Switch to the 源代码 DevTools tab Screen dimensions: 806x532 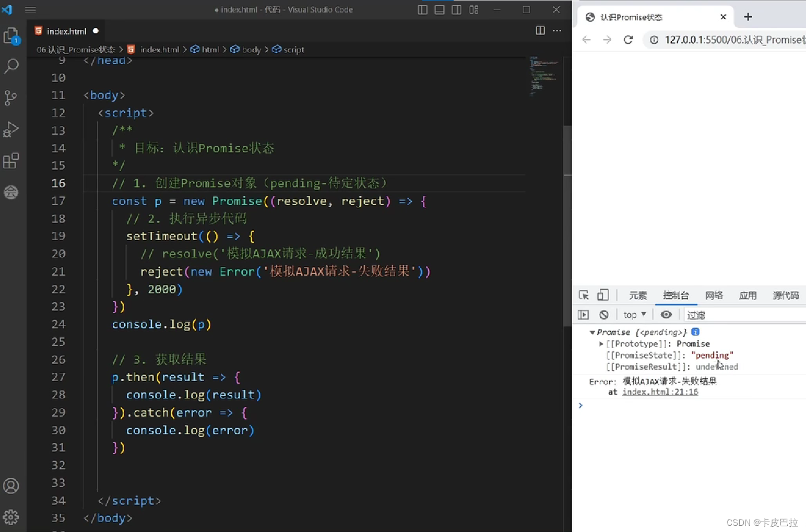(786, 295)
